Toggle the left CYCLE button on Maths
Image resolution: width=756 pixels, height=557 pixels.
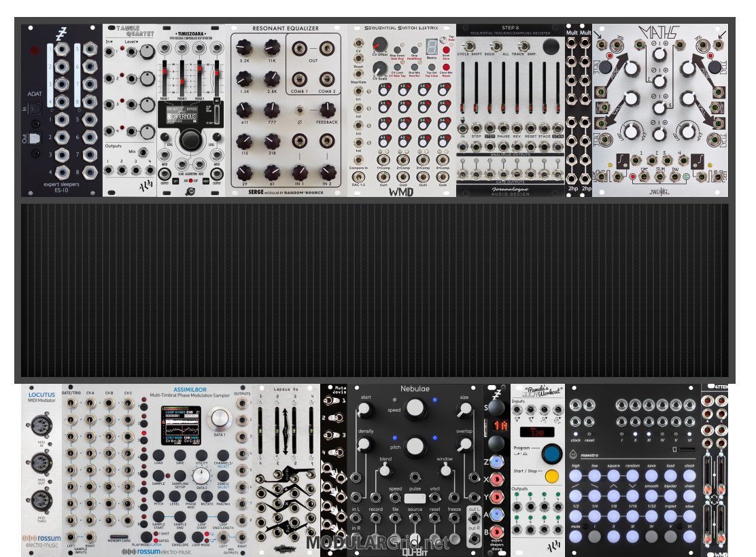604,66
